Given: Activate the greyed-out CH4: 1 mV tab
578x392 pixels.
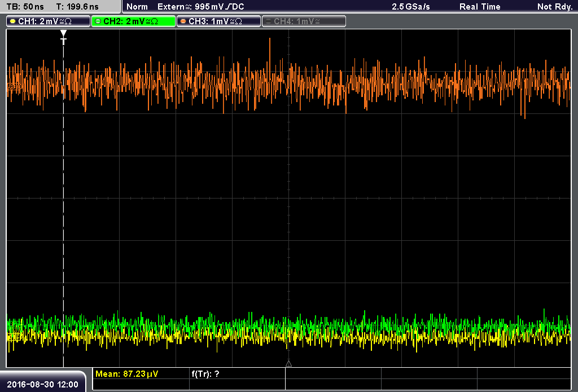Looking at the screenshot, I should tap(304, 21).
